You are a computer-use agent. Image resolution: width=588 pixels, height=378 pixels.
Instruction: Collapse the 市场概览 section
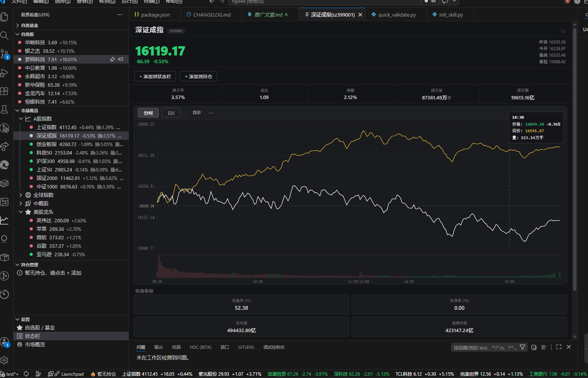[x=71, y=111]
